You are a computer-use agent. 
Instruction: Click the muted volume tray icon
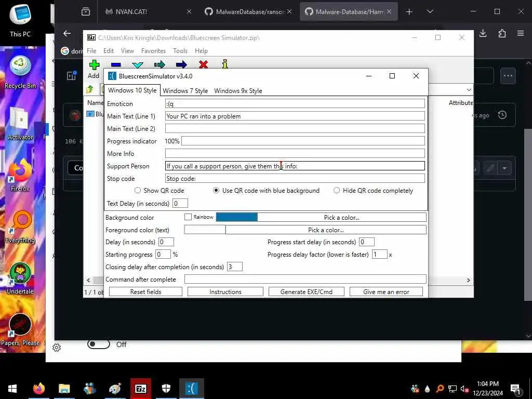[x=464, y=389]
